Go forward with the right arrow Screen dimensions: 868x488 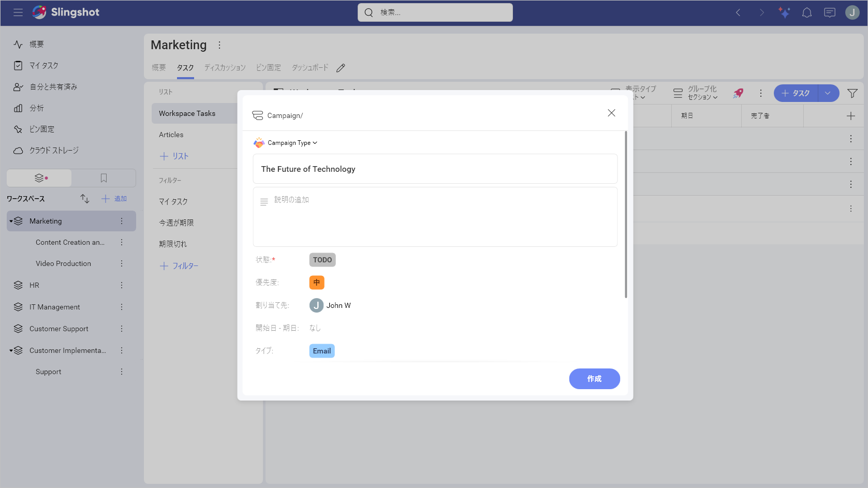[761, 12]
